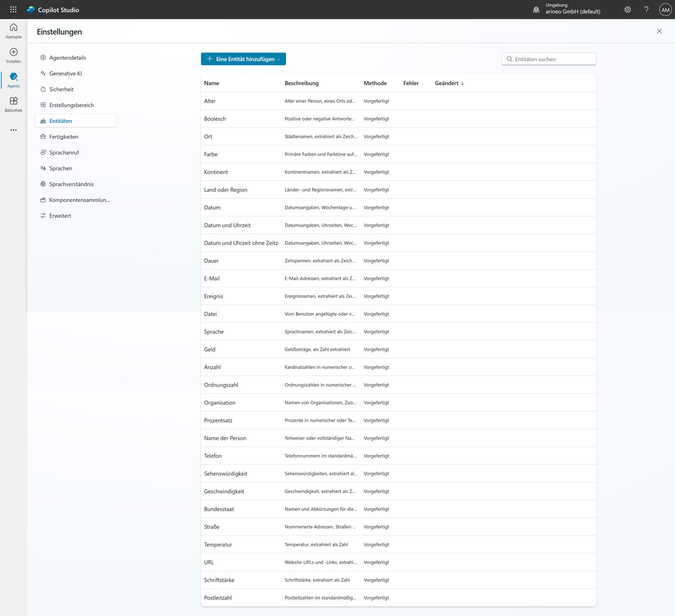
Task: Open the more options ellipsis in sidebar
Action: tap(13, 130)
